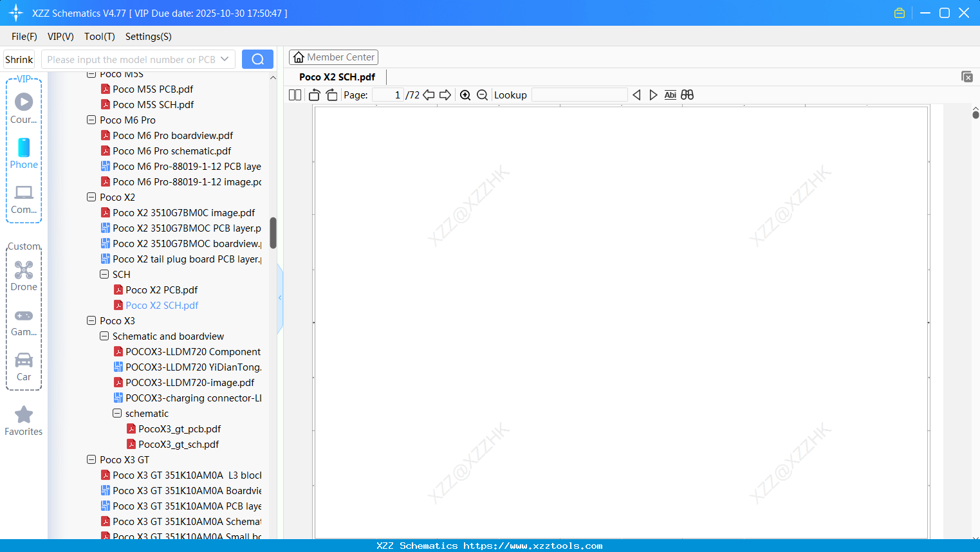
Task: Select Poco X2 SCH.pdf in tree
Action: point(162,305)
